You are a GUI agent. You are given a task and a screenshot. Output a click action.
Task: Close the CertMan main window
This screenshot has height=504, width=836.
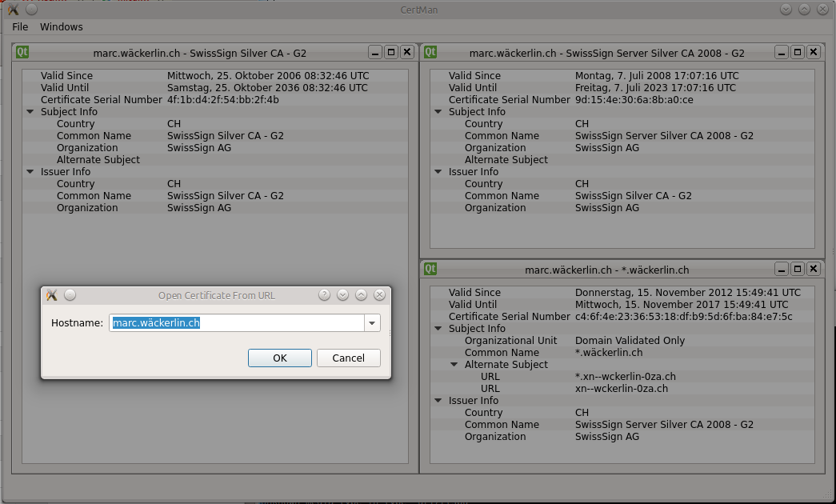coord(822,10)
